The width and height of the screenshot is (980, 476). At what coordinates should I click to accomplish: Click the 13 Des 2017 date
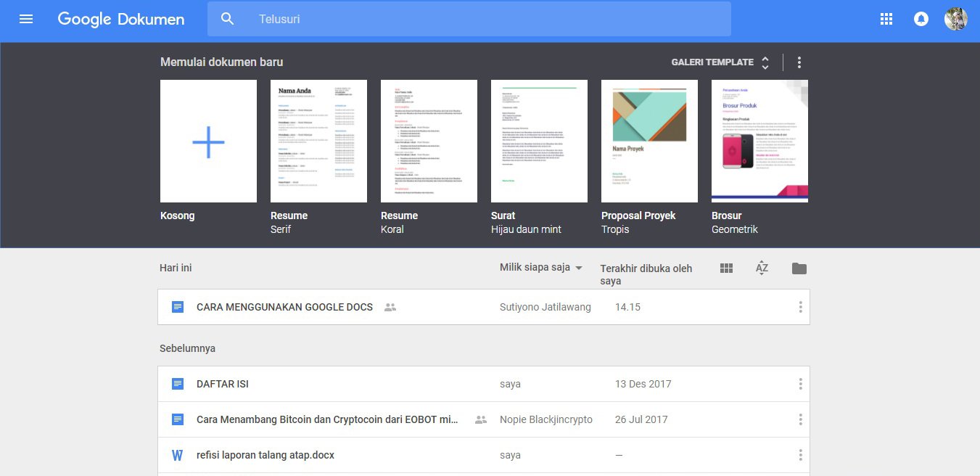point(643,384)
